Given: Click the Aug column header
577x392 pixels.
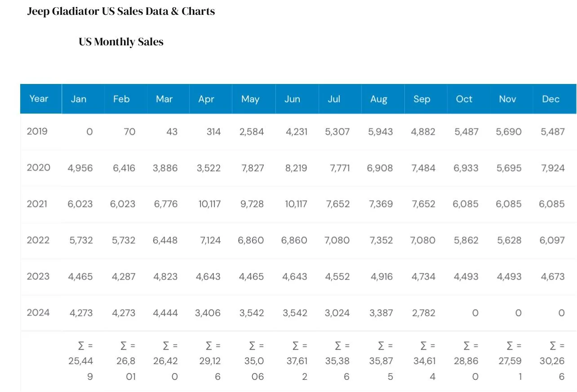Looking at the screenshot, I should coord(379,99).
